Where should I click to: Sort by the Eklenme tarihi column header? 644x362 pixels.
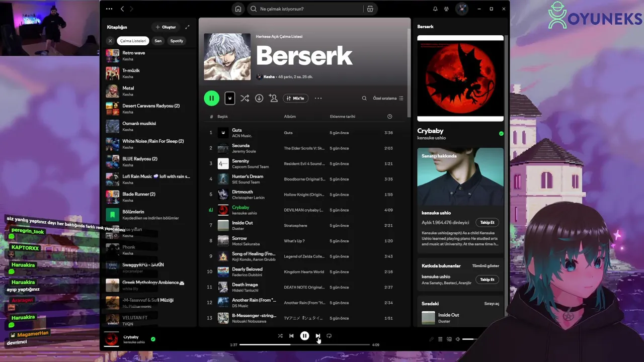[x=343, y=117]
